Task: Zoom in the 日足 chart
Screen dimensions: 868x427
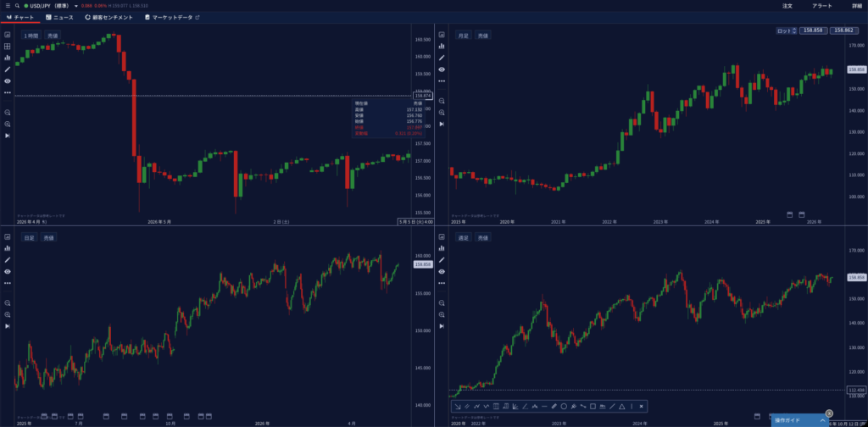Action: [x=7, y=314]
